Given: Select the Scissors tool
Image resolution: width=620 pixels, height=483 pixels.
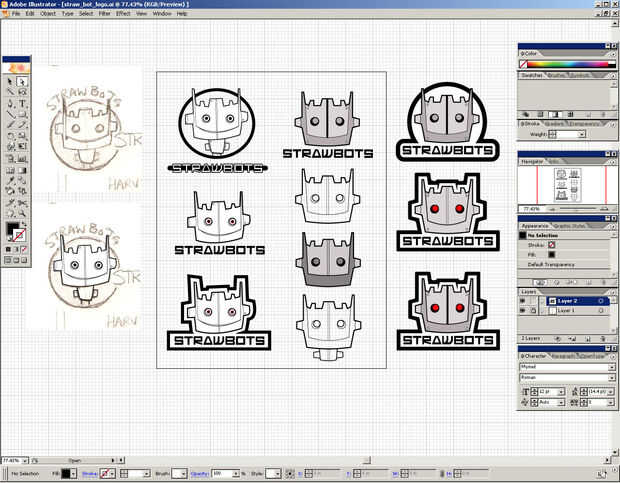Looking at the screenshot, I should (22, 203).
